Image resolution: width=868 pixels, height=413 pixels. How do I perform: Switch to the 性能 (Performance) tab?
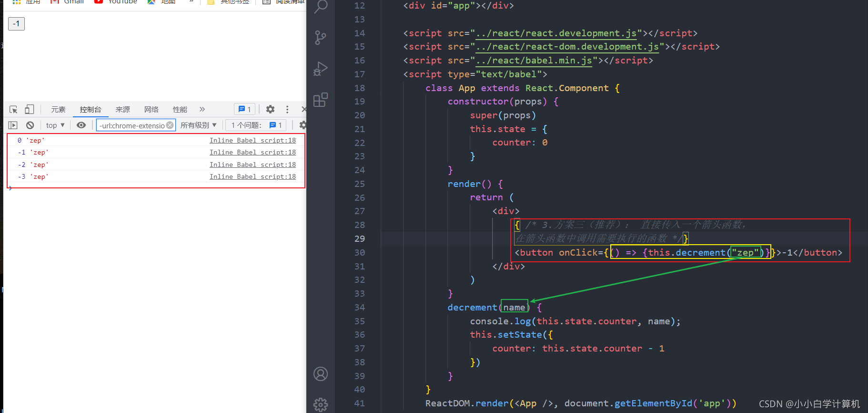pos(180,109)
